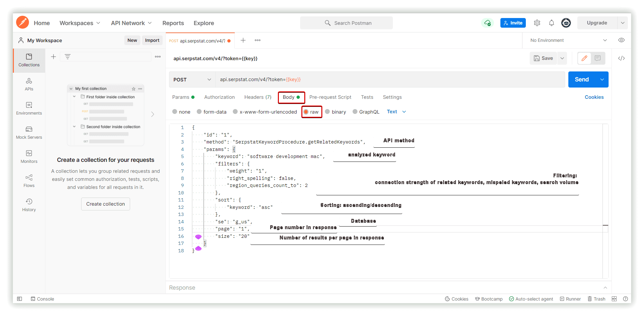The height and width of the screenshot is (316, 644).
Task: Open the notifications bell
Action: pos(552,23)
